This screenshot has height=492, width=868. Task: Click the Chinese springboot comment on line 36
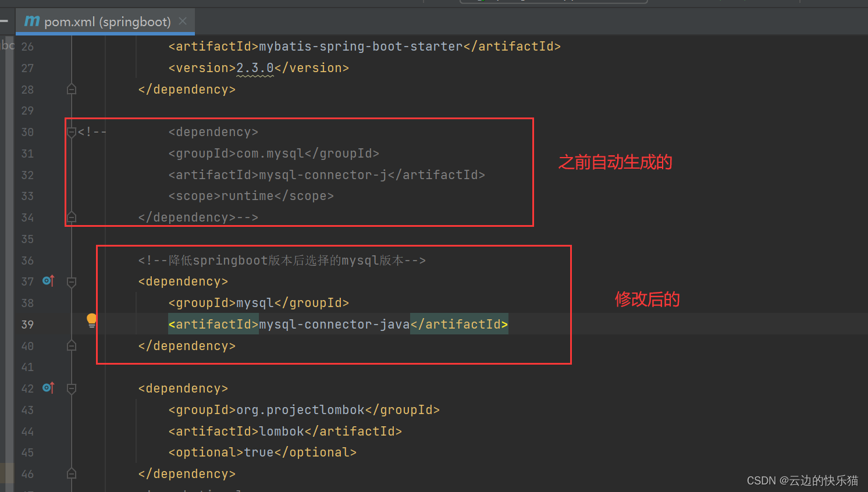pyautogui.click(x=282, y=261)
